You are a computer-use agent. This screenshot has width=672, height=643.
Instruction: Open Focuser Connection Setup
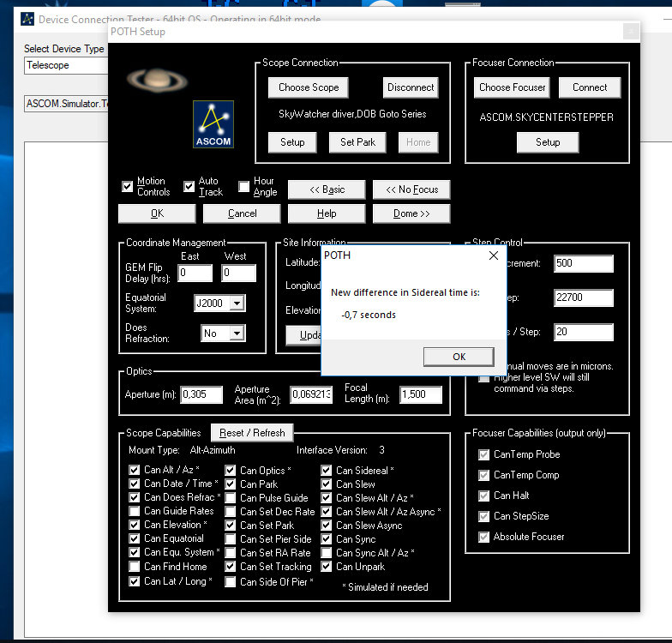548,142
